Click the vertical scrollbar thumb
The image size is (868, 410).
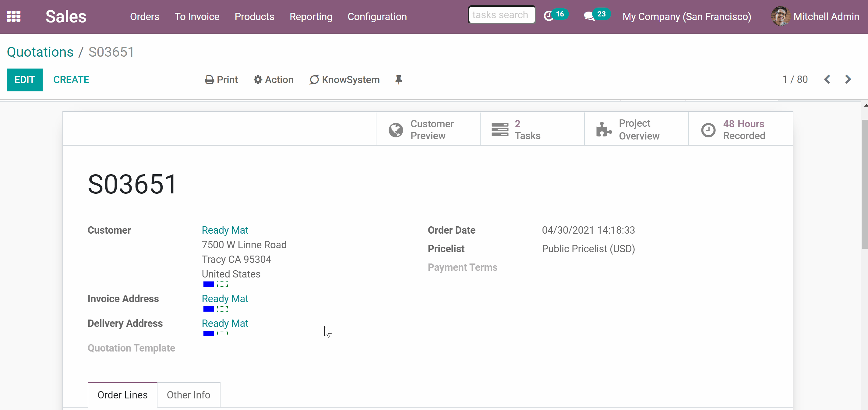(865, 184)
